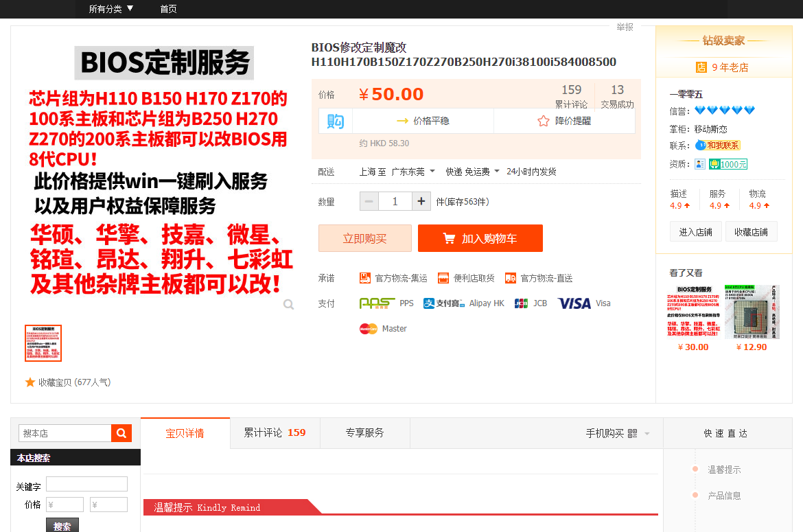
Task: Click the 手机购买 QR code icon
Action: click(x=633, y=434)
